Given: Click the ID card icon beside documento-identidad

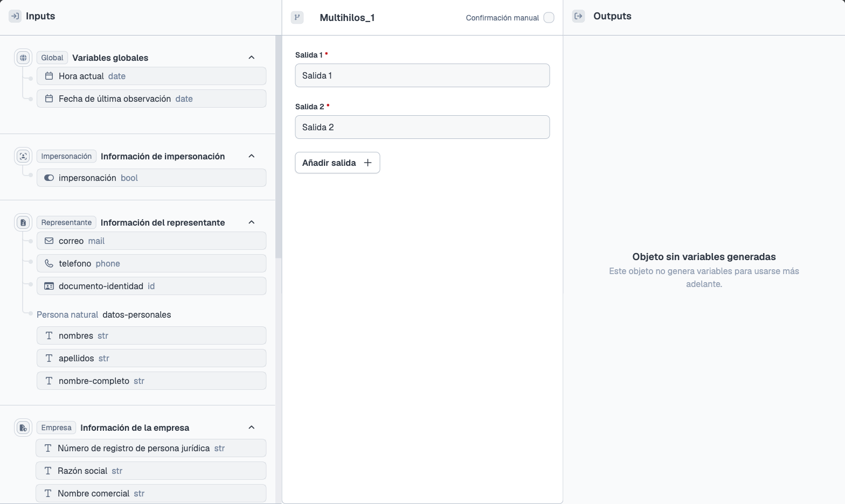Looking at the screenshot, I should pos(49,286).
